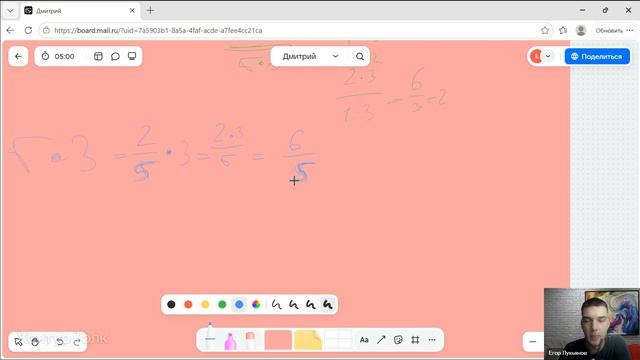Screen dimensions: 640x360
Task: Select the eraser tool
Action: pos(251,340)
